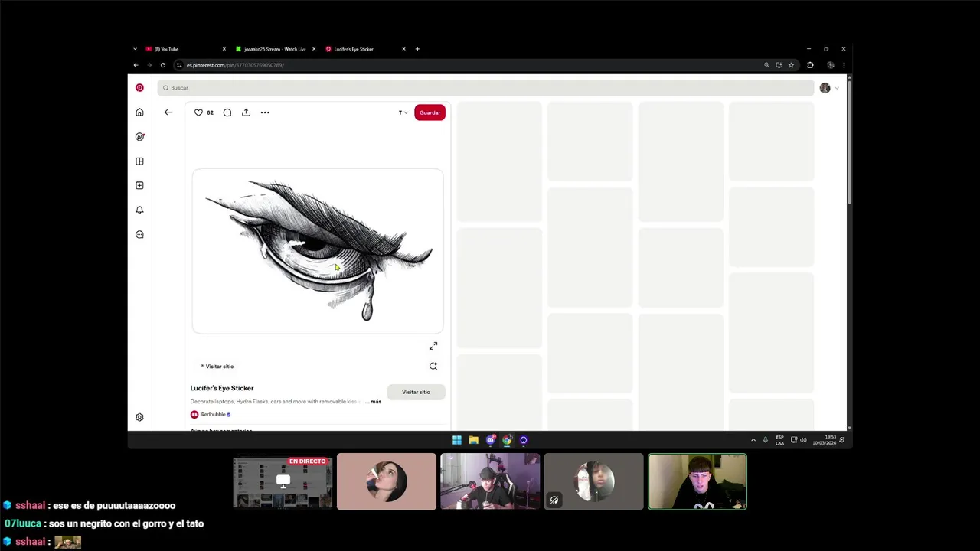Click the gray Visitar sitio button
Viewport: 980px width, 551px height.
[x=416, y=392]
